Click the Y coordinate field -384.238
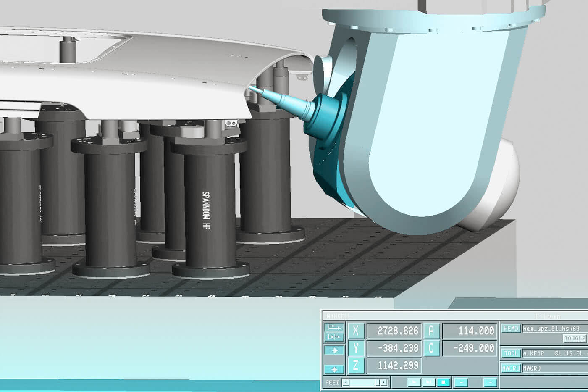 (x=394, y=348)
